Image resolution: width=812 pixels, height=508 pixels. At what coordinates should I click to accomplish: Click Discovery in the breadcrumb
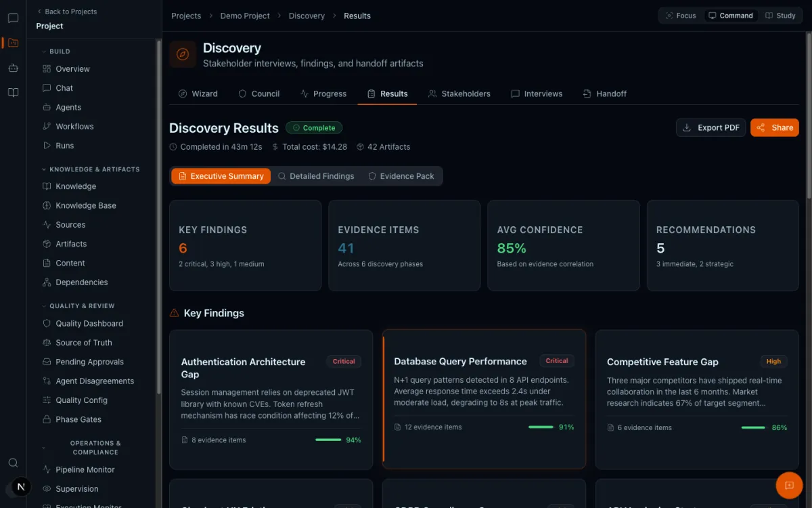307,16
